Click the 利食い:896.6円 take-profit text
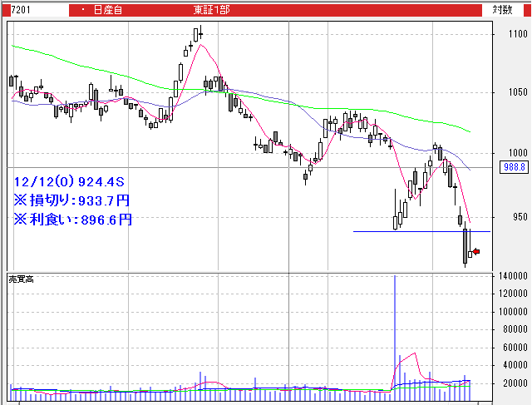This screenshot has width=532, height=405. 72,220
